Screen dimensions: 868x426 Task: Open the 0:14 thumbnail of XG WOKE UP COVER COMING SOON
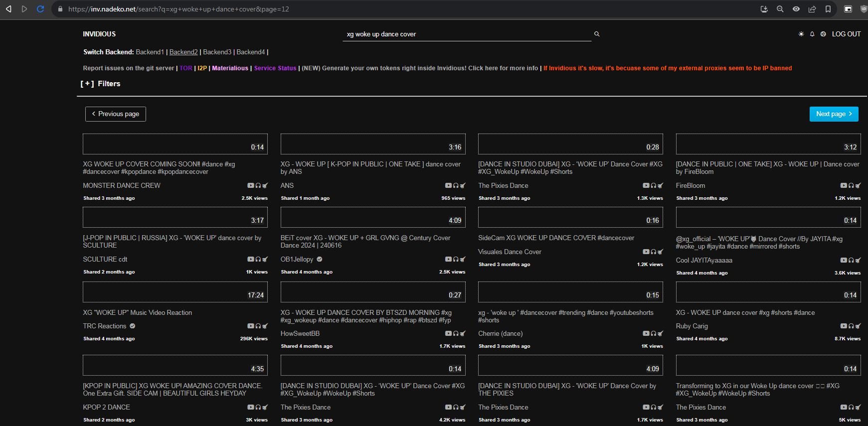(x=175, y=144)
